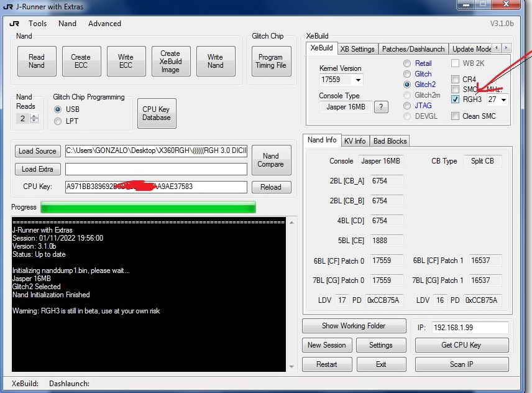Open the Patches/Dashlaunch tab
Image resolution: width=532 pixels, height=393 pixels.
[x=413, y=49]
